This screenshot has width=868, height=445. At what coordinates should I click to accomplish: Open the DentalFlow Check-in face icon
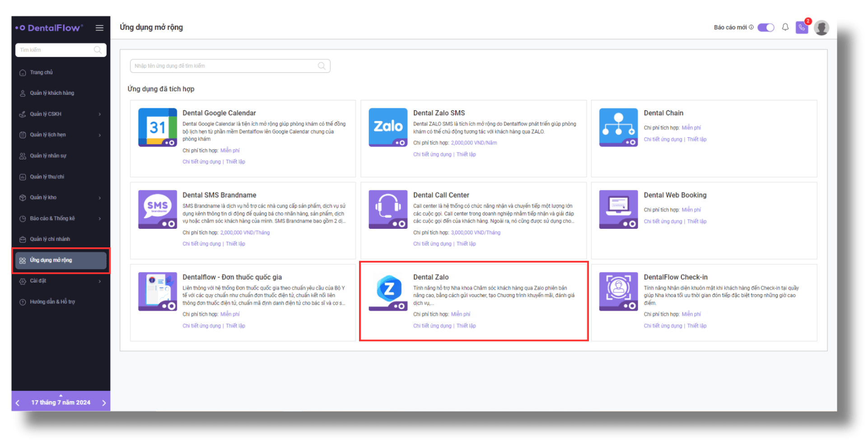[x=618, y=292]
